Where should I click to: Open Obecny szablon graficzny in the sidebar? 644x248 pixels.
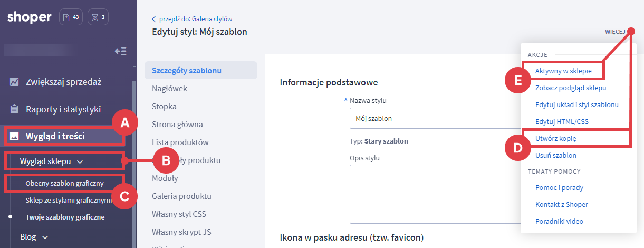pyautogui.click(x=64, y=184)
